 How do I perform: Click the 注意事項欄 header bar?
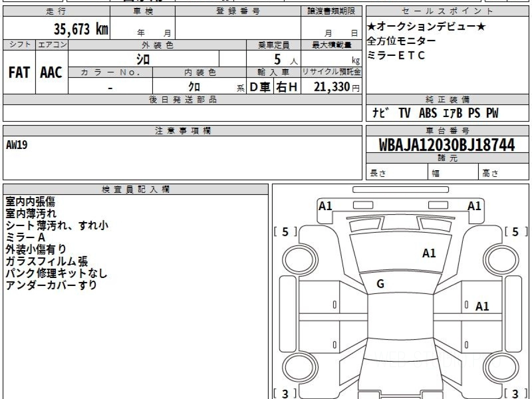point(183,131)
